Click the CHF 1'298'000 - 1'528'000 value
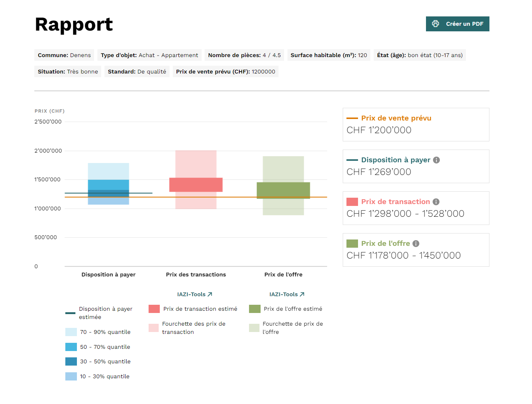Image resolution: width=532 pixels, height=404 pixels. coord(405,214)
